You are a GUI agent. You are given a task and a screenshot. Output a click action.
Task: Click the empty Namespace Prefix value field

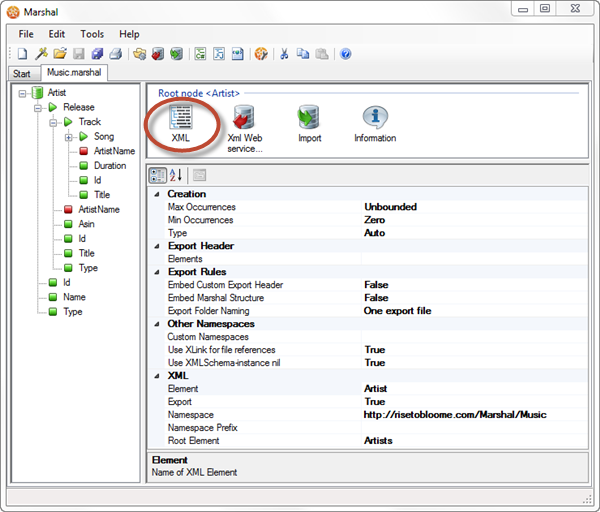pos(474,428)
